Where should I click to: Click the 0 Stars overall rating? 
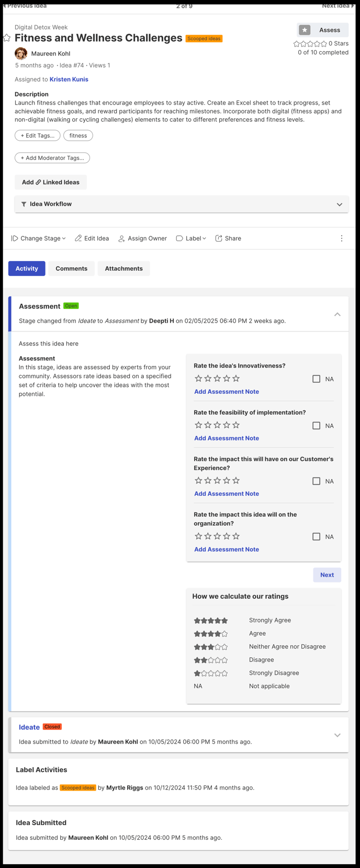[321, 44]
